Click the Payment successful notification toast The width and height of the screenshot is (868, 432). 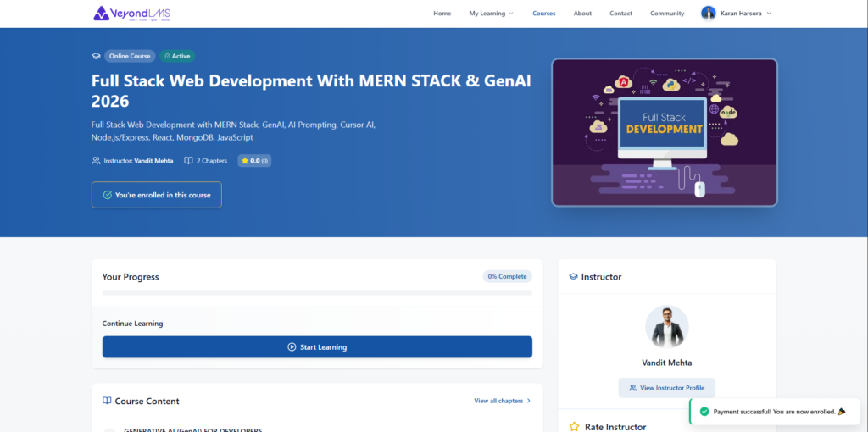click(x=774, y=412)
